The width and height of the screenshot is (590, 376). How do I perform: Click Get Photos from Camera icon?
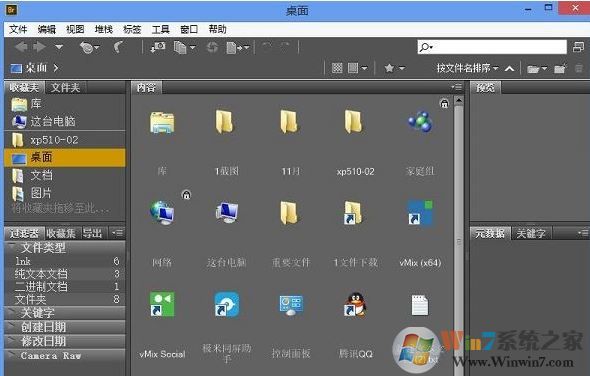158,47
